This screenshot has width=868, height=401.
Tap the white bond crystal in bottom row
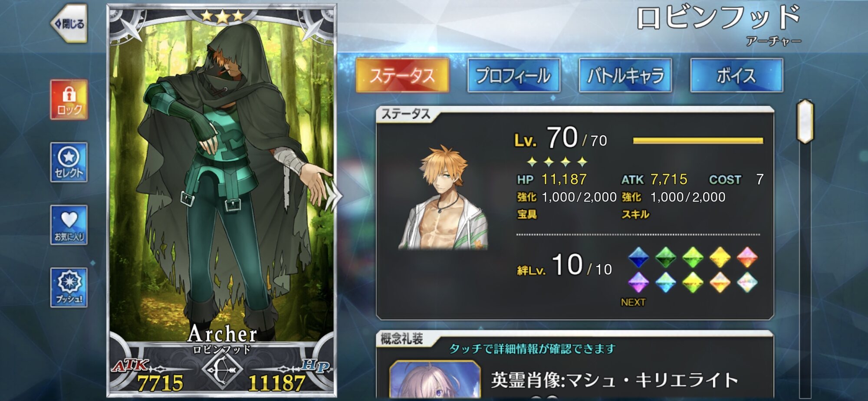(x=747, y=283)
